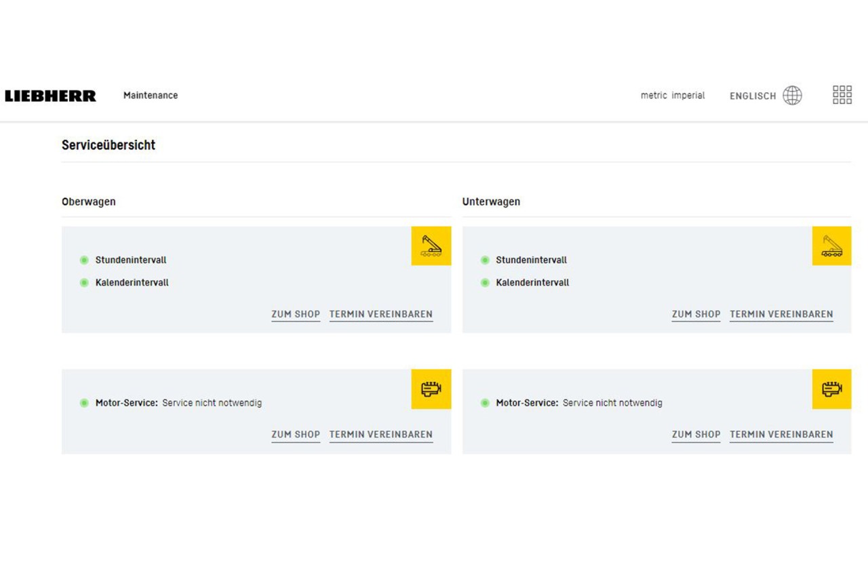The width and height of the screenshot is (868, 588).
Task: Click green status dot beside Oberwagen Stundenintervall
Action: 84,260
